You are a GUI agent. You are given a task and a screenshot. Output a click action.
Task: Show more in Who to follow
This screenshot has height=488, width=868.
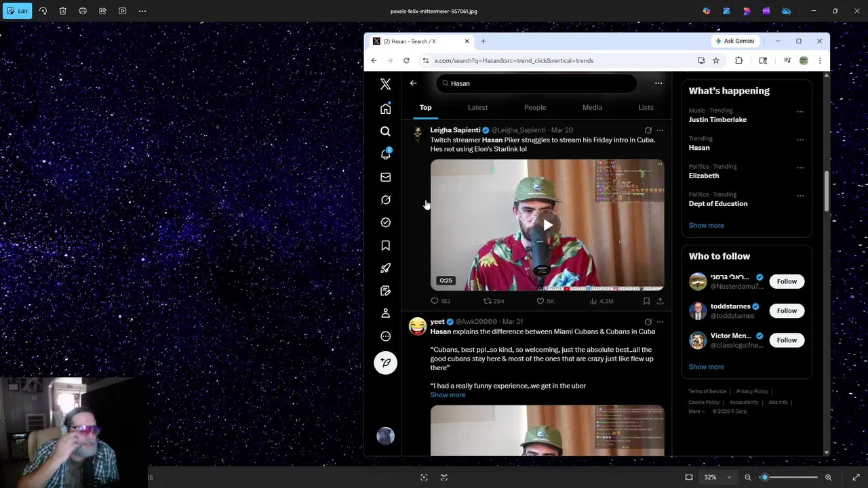[706, 367]
